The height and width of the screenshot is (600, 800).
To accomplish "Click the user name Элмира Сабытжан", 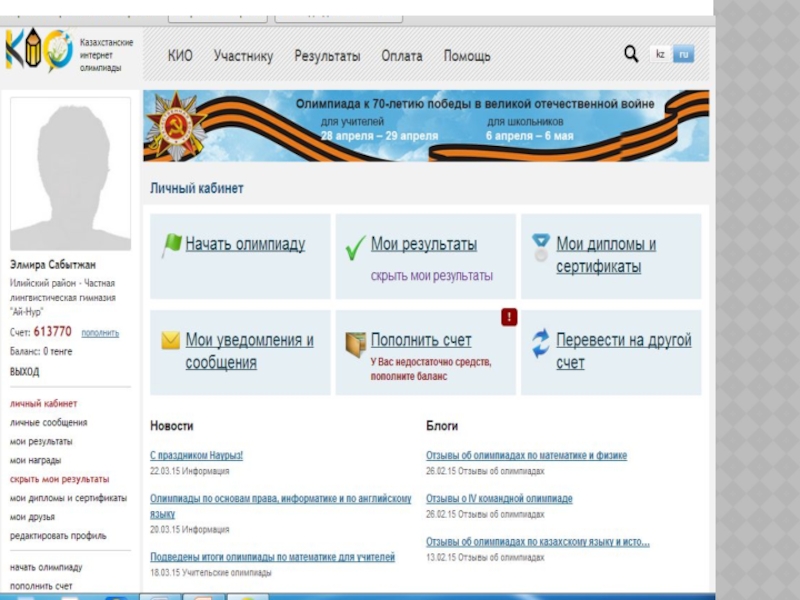I will click(53, 265).
